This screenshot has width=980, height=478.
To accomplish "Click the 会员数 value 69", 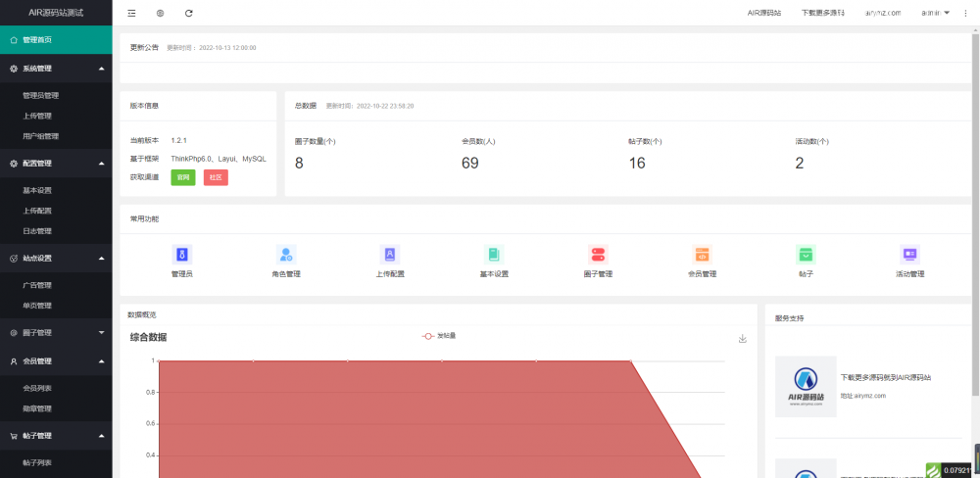I will tap(470, 164).
